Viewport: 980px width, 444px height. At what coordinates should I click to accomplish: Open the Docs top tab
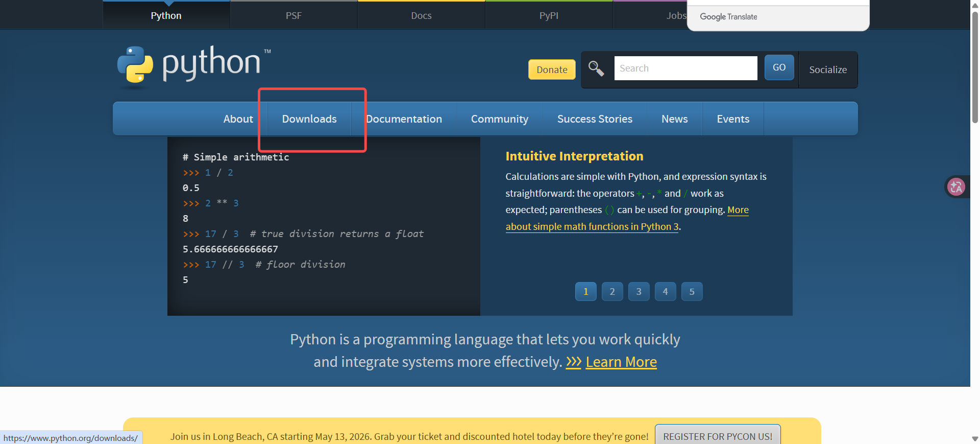(421, 15)
